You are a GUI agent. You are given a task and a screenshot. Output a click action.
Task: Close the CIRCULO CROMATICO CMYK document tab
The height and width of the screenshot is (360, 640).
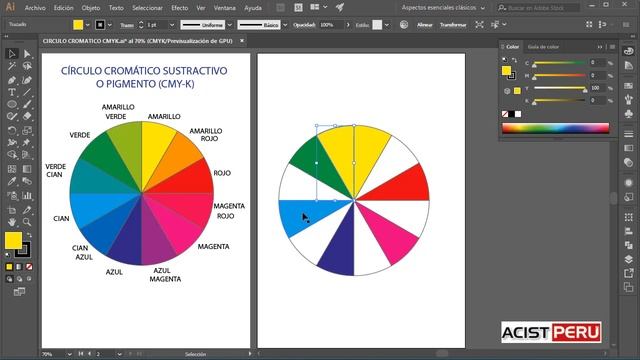(x=242, y=41)
